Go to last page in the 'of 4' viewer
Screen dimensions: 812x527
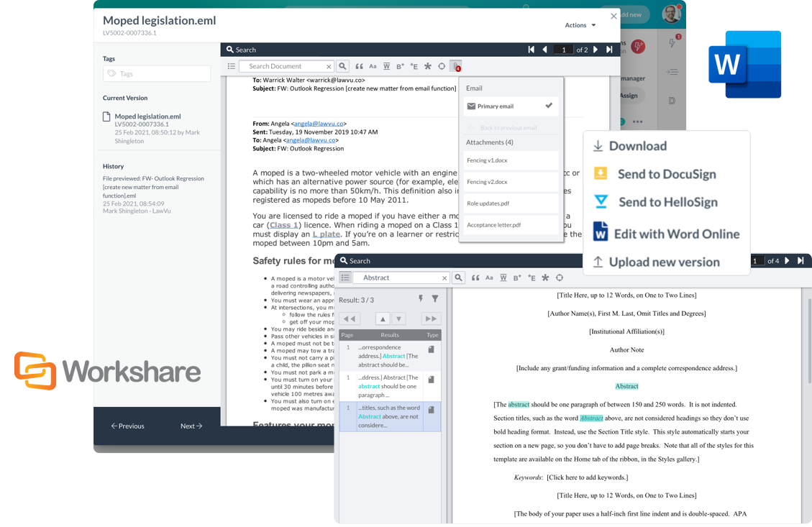click(x=800, y=261)
